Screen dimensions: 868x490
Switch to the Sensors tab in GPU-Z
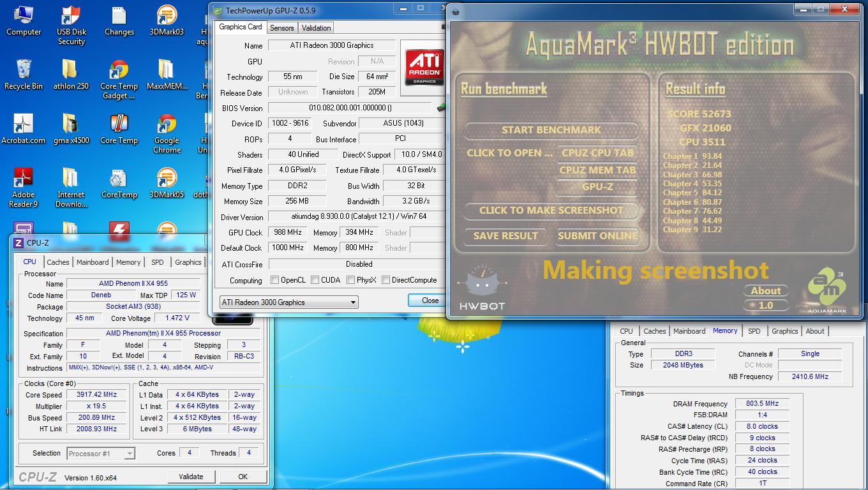[x=281, y=28]
